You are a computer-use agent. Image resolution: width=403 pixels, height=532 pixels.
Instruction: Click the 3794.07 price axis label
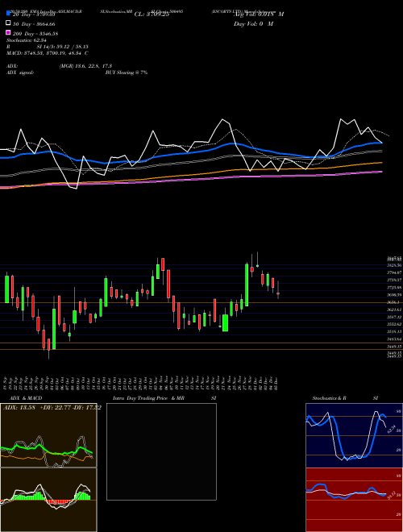click(x=394, y=272)
